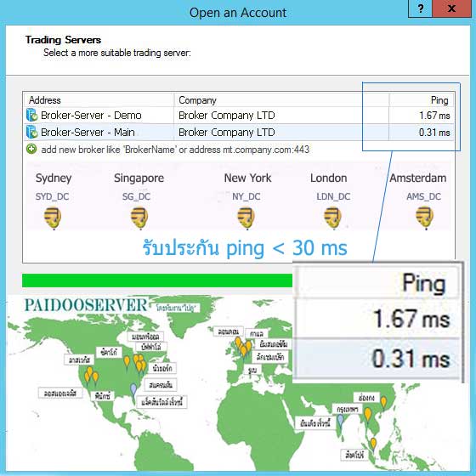Sort servers by the Address column header

[99, 100]
